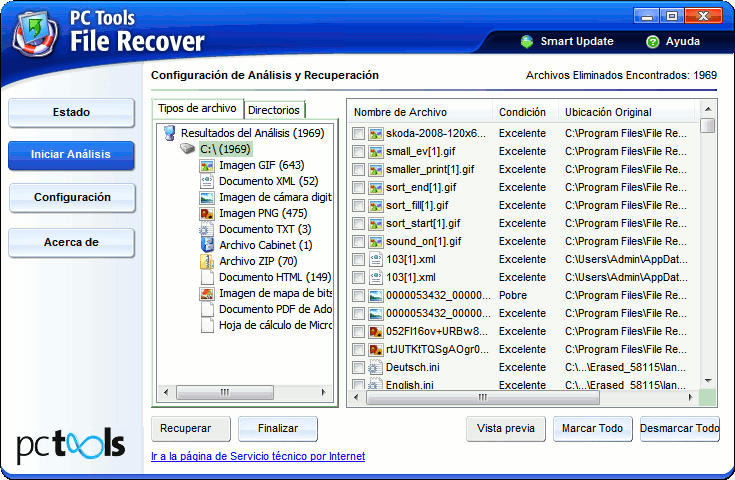Click the file list vertical scrollbar down arrow
735x480 pixels.
pos(708,381)
